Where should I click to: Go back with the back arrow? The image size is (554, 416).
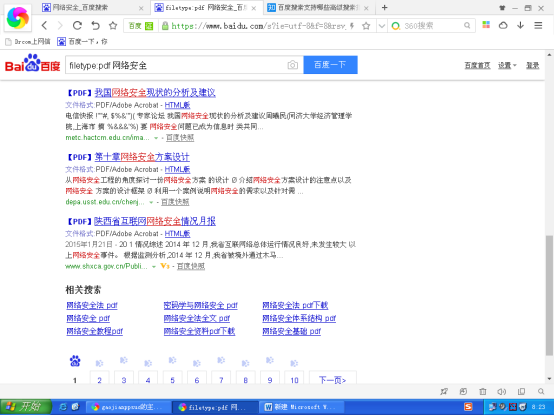click(x=44, y=25)
